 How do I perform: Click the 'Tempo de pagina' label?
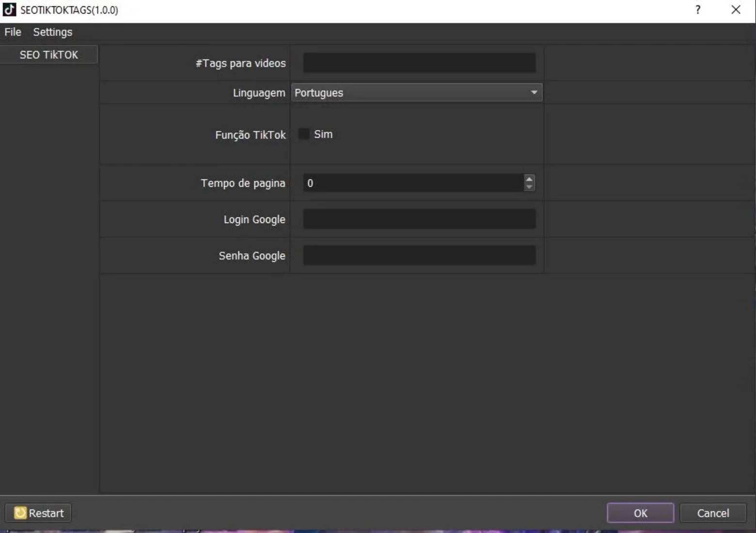click(x=243, y=183)
